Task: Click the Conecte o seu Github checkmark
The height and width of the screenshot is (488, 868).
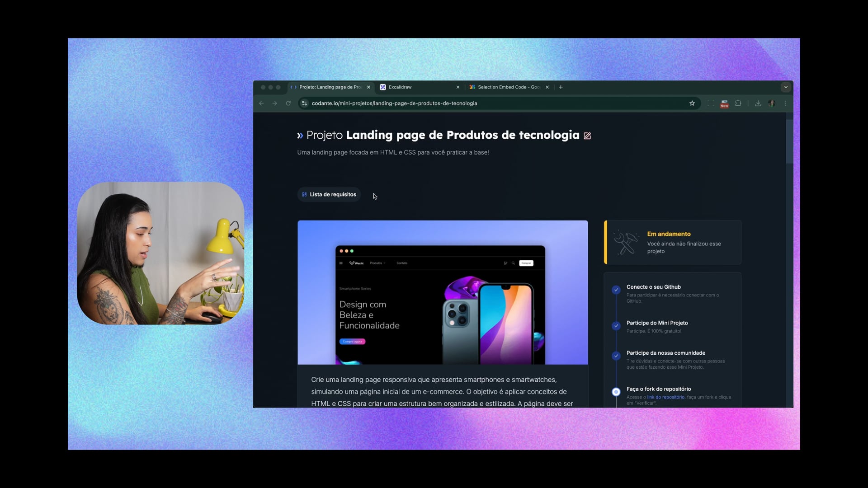Action: [x=616, y=290]
